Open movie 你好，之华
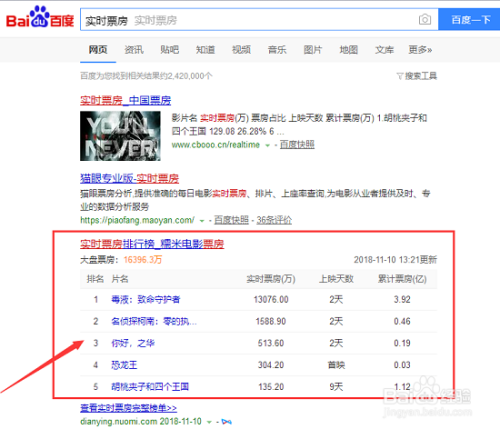The height and width of the screenshot is (429, 500). 133,343
